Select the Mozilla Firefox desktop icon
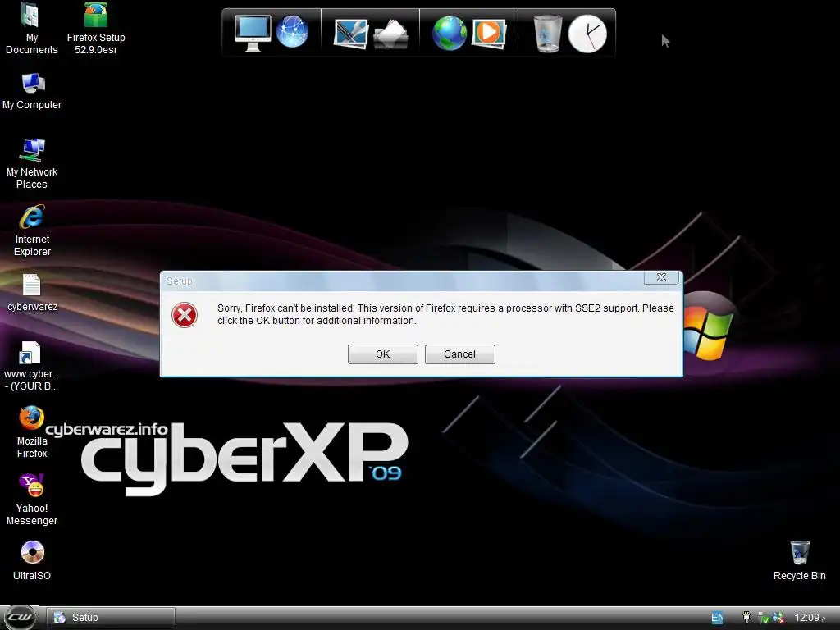This screenshot has width=840, height=630. (32, 432)
